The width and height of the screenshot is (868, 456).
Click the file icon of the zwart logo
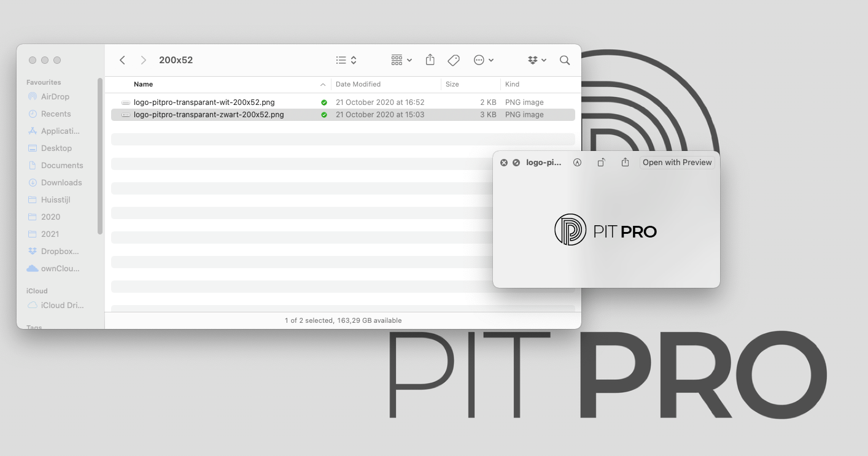pos(126,115)
